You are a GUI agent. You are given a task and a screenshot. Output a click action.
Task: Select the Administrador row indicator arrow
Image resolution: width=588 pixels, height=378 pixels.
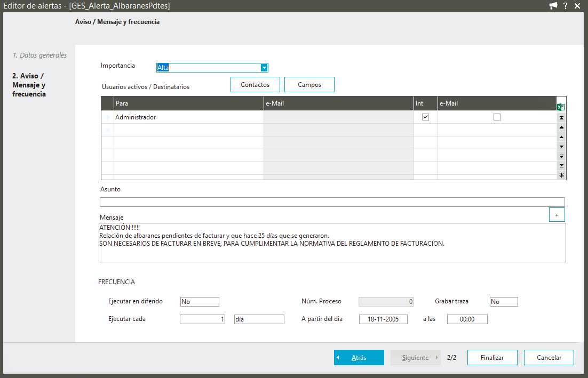pyautogui.click(x=108, y=117)
